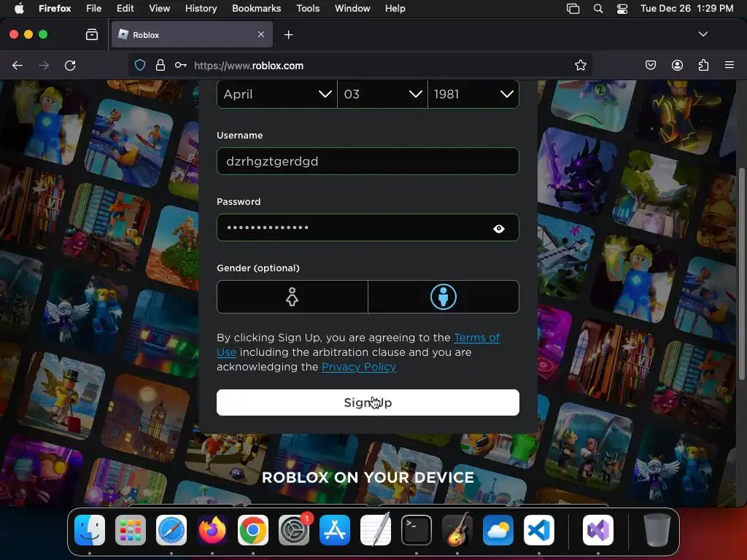Screen dimensions: 747x560
Task: Open the Pocket save icon
Action: click(x=651, y=65)
